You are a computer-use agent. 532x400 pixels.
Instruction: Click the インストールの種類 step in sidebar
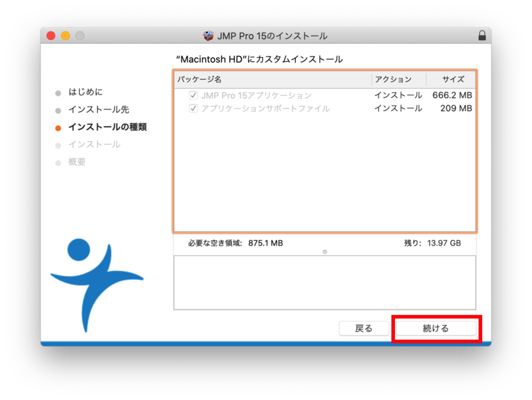(108, 127)
